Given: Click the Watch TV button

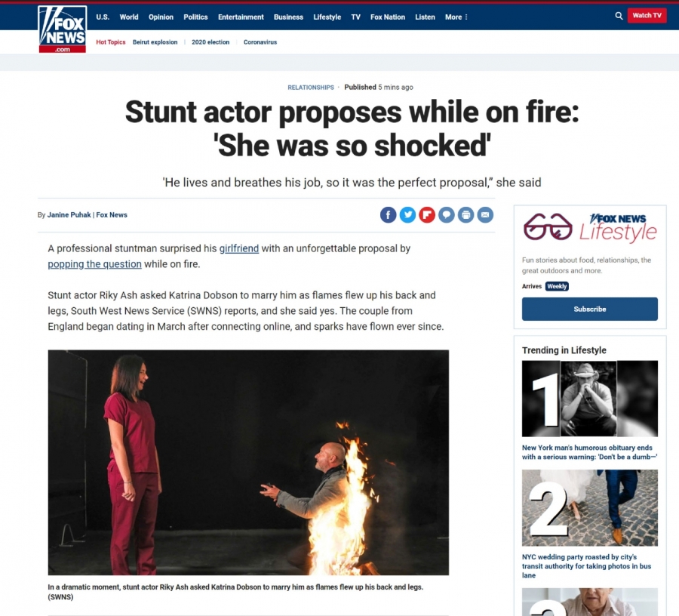Looking at the screenshot, I should coord(647,16).
